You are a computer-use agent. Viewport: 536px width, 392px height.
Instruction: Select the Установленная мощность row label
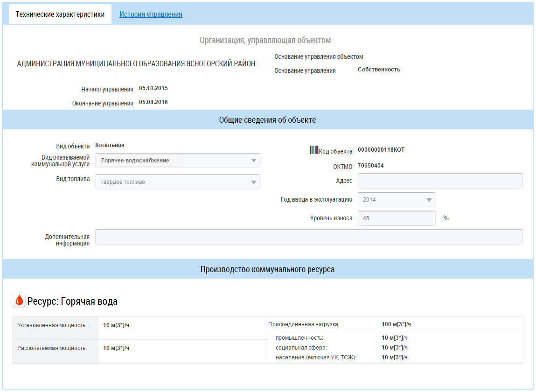click(52, 325)
